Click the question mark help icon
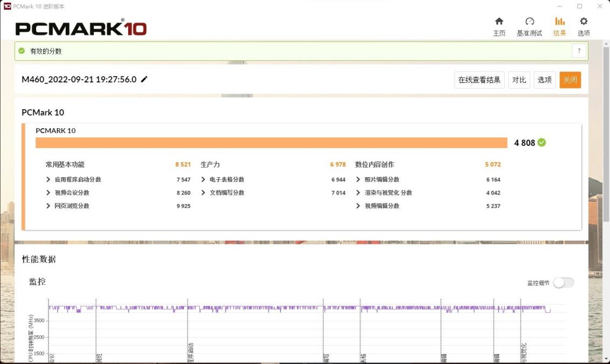This screenshot has width=610, height=364. click(579, 51)
